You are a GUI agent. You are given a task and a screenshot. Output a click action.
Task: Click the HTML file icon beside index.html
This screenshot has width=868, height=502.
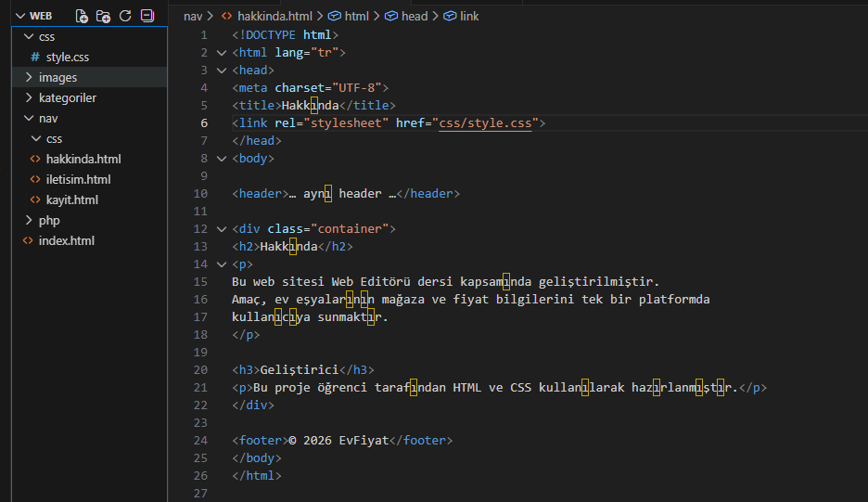28,240
